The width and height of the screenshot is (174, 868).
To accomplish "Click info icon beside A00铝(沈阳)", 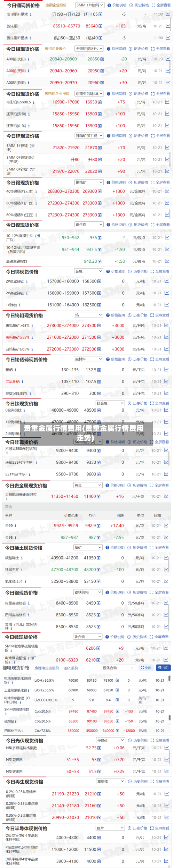I will 28,59.
